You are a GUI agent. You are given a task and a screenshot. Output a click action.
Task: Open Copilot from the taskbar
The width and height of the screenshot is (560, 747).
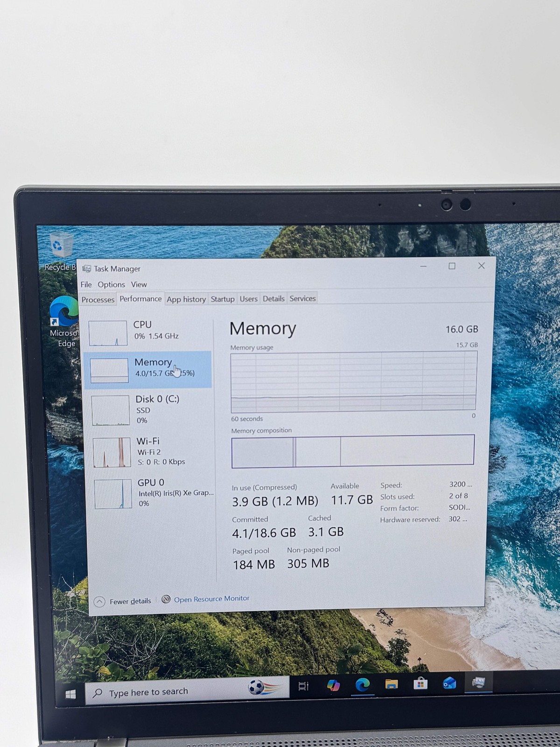point(333,685)
